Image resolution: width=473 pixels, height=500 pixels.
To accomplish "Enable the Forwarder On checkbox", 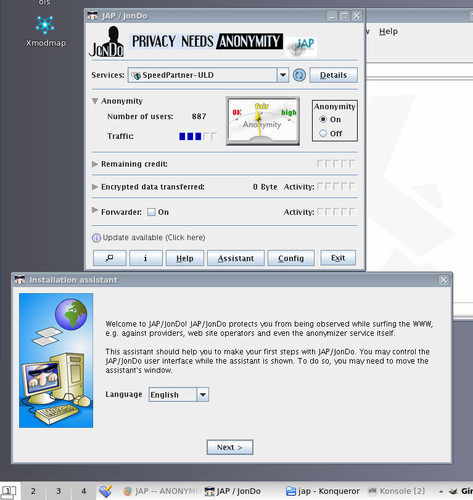I will coord(151,212).
